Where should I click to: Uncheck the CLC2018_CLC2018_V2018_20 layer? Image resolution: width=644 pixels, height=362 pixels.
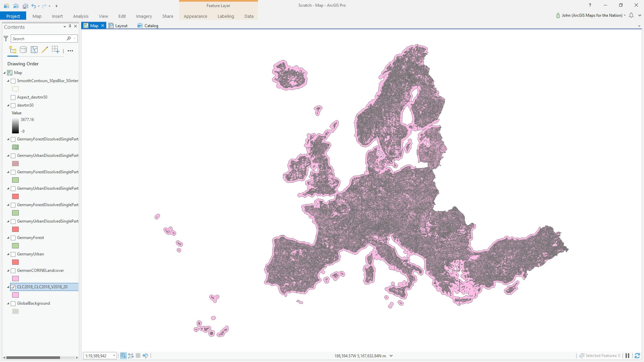(13, 287)
